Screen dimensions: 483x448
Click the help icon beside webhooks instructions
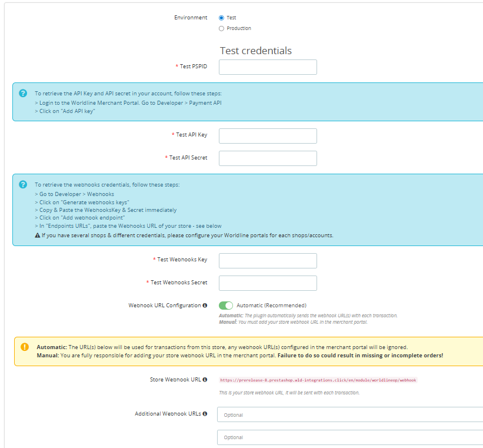point(22,184)
